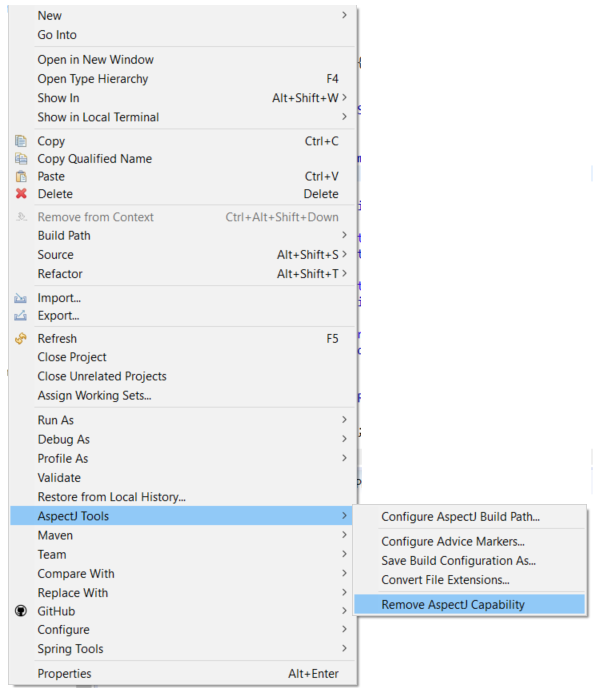Open Assign Working Sets dialog

182,395
